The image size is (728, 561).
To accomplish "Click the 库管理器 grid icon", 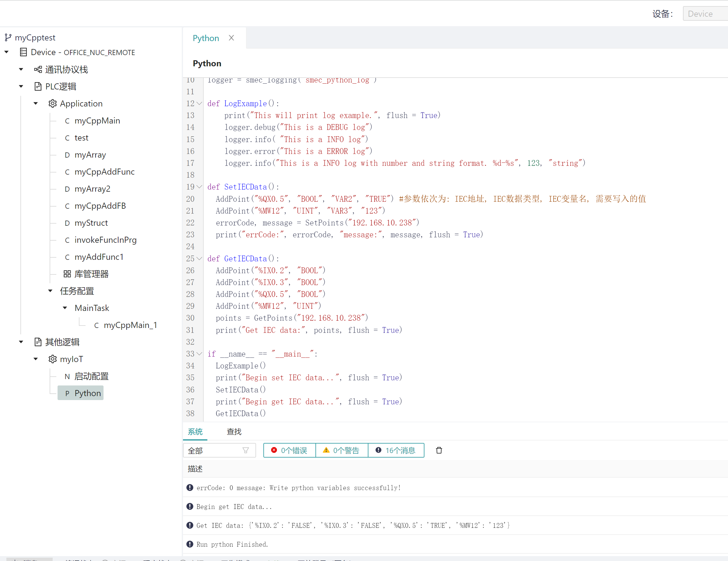I will click(x=67, y=274).
